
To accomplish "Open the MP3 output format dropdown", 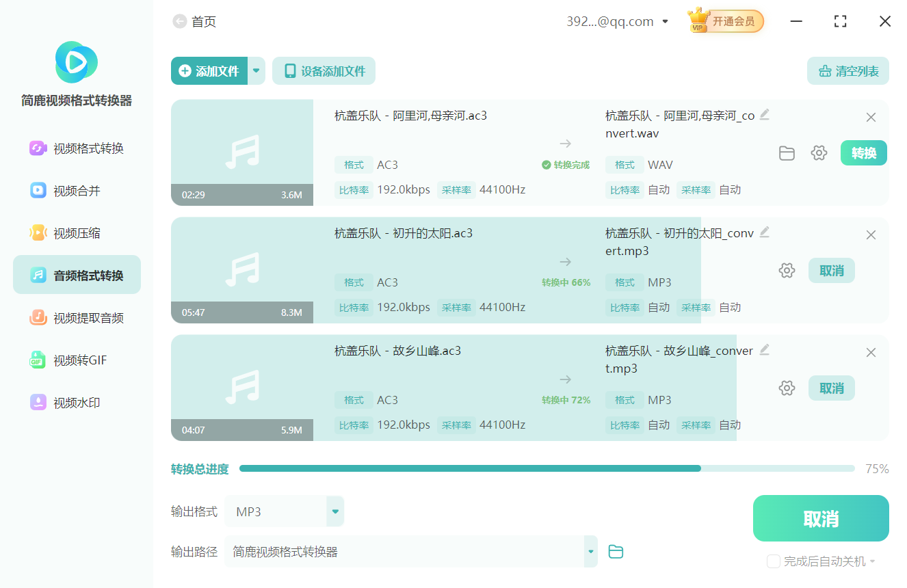I will point(334,511).
